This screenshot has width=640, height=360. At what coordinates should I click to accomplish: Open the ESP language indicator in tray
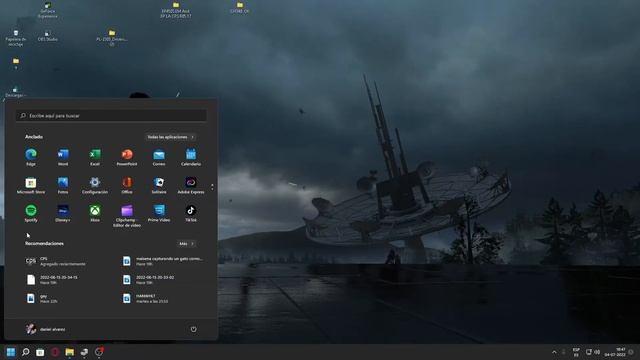tap(576, 352)
